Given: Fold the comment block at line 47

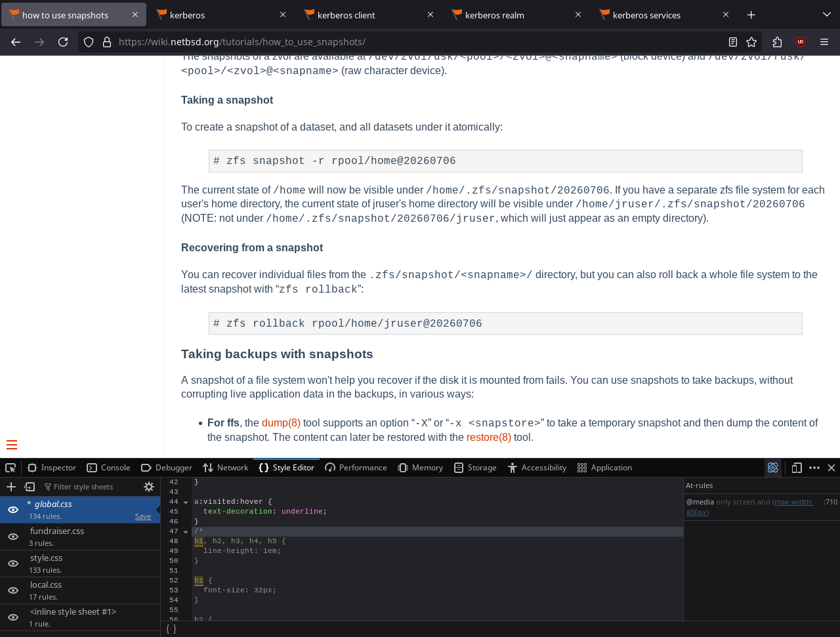Looking at the screenshot, I should click(x=186, y=531).
